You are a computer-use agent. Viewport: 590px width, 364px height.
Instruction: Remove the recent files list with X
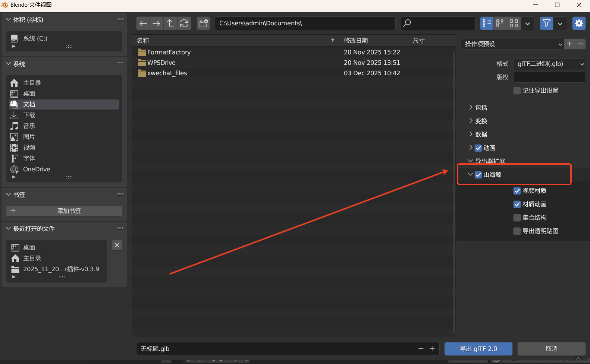pos(117,245)
